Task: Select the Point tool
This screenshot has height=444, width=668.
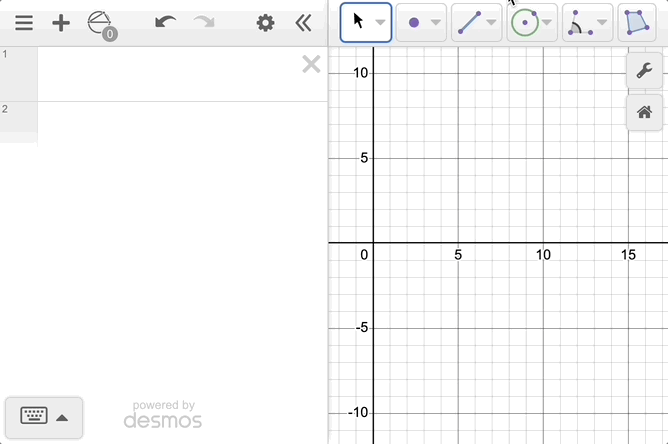Action: (x=414, y=22)
